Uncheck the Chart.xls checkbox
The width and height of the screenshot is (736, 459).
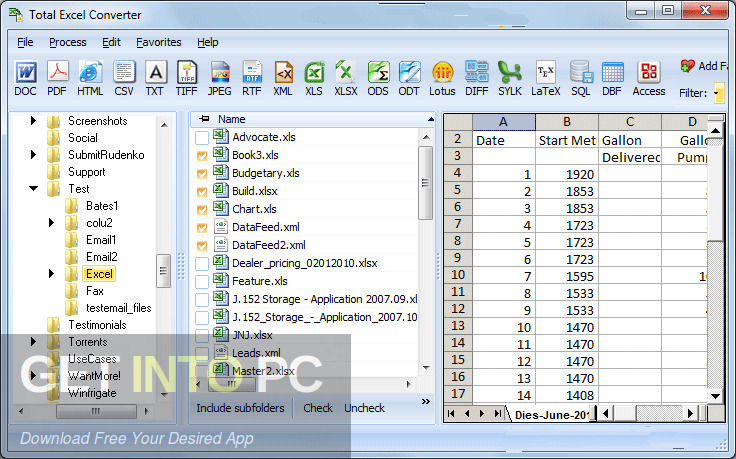(202, 210)
